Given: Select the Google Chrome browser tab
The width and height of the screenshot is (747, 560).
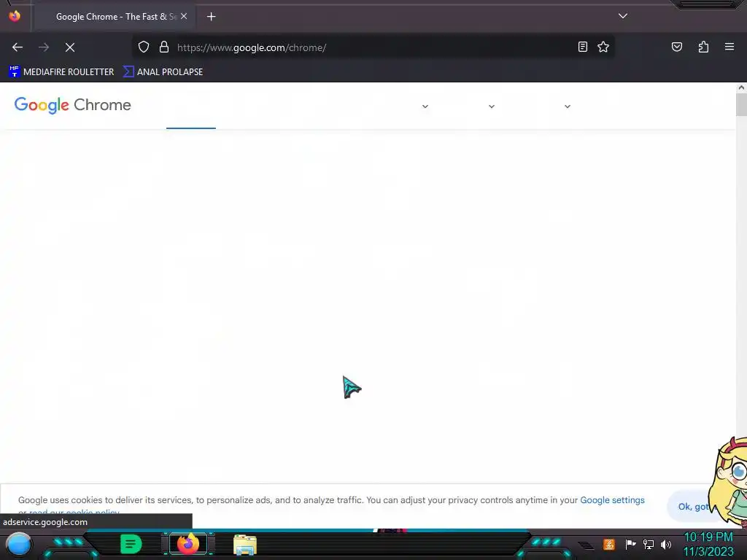Looking at the screenshot, I should [x=115, y=17].
